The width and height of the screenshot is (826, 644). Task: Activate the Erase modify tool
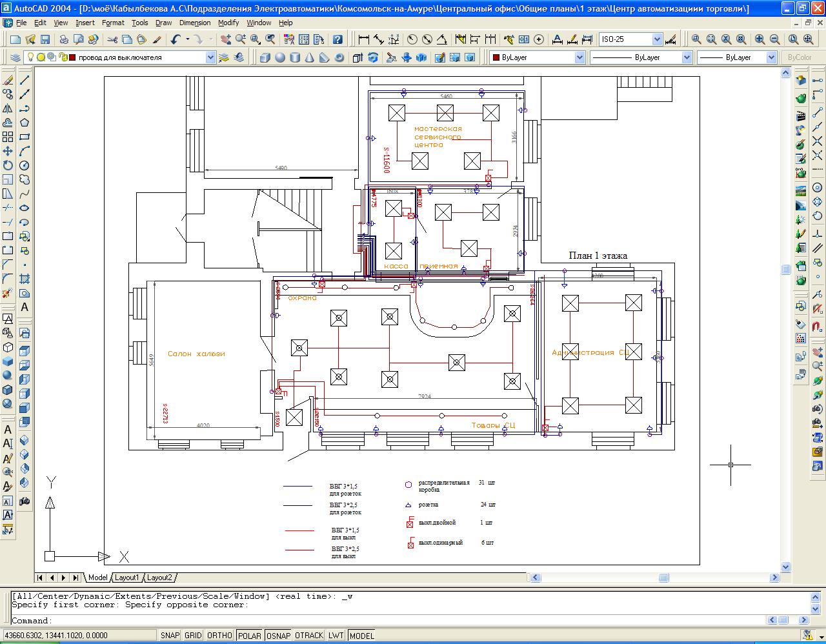coord(8,80)
